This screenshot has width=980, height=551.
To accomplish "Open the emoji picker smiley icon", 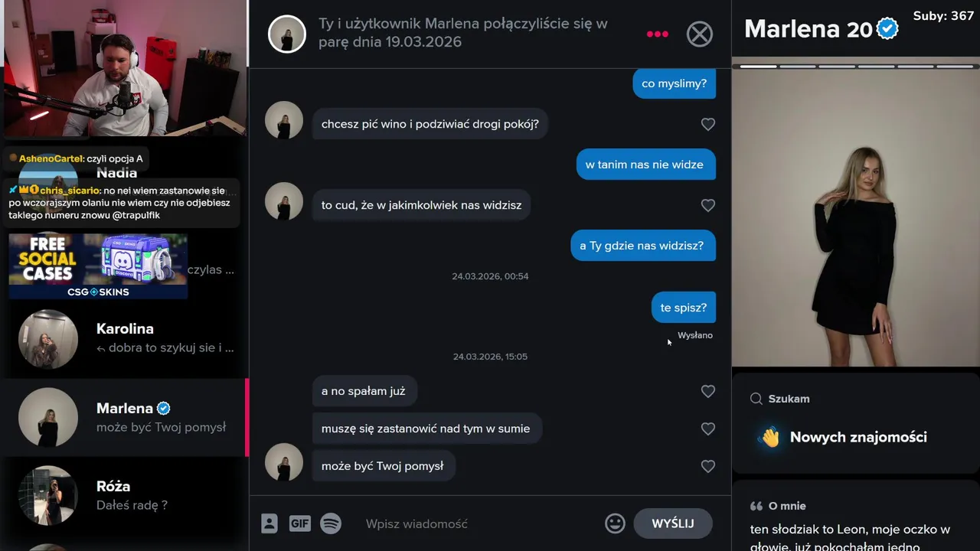I will click(615, 523).
